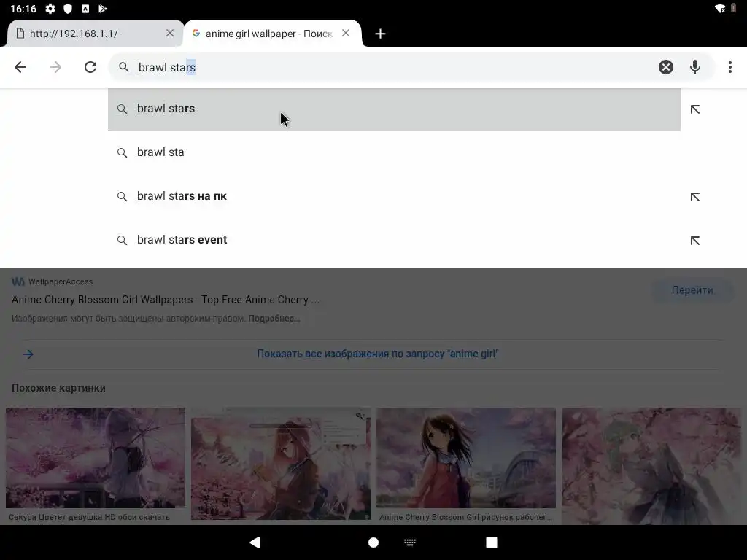Click the magnifier icon beside 'brawl stars на пк'

click(x=122, y=197)
